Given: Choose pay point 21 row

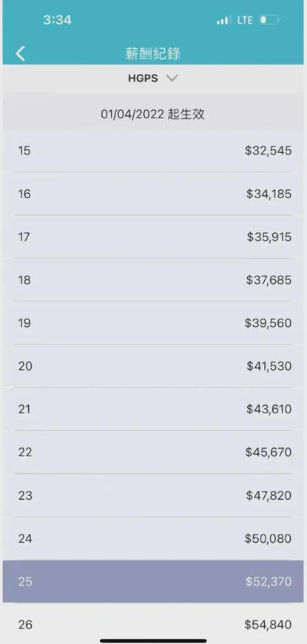Looking at the screenshot, I should tap(153, 409).
